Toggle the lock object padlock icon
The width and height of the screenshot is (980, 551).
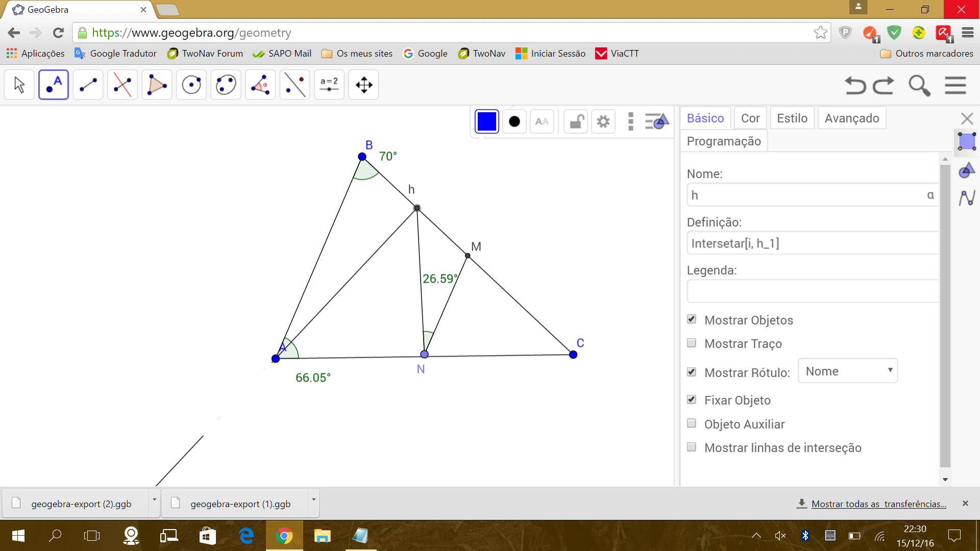(x=576, y=121)
